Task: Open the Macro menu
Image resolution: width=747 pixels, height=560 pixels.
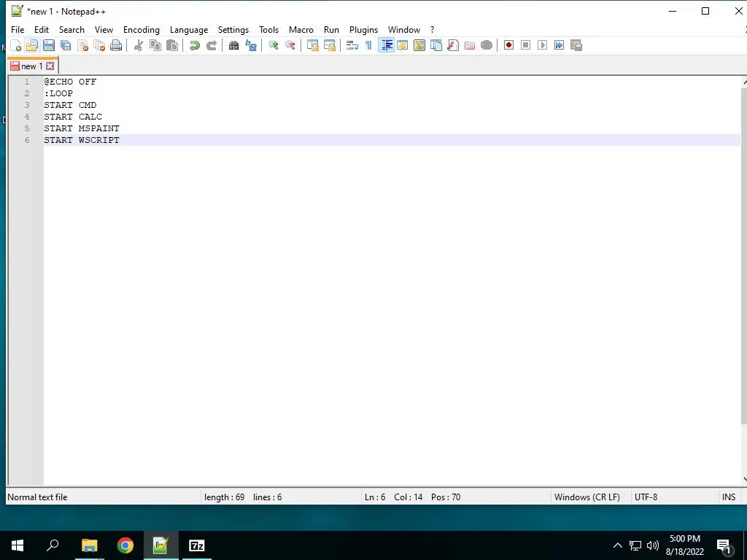Action: point(301,29)
